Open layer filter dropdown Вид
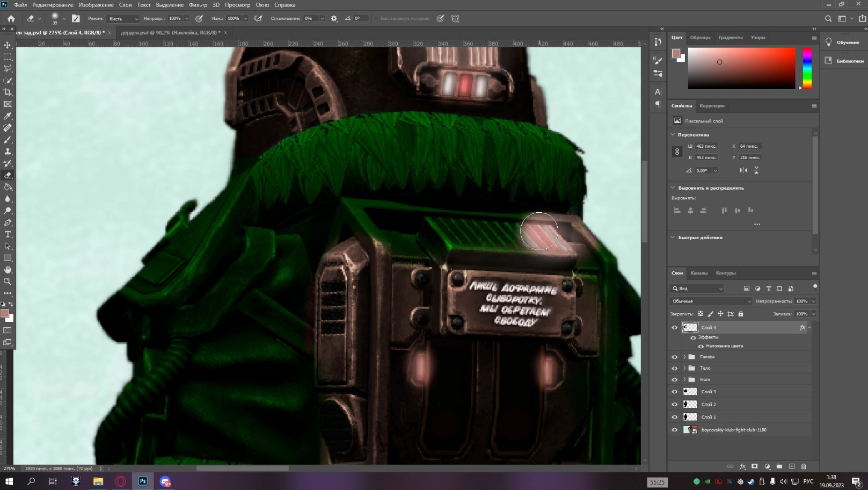Viewport: 868px width, 490px height. pos(697,289)
